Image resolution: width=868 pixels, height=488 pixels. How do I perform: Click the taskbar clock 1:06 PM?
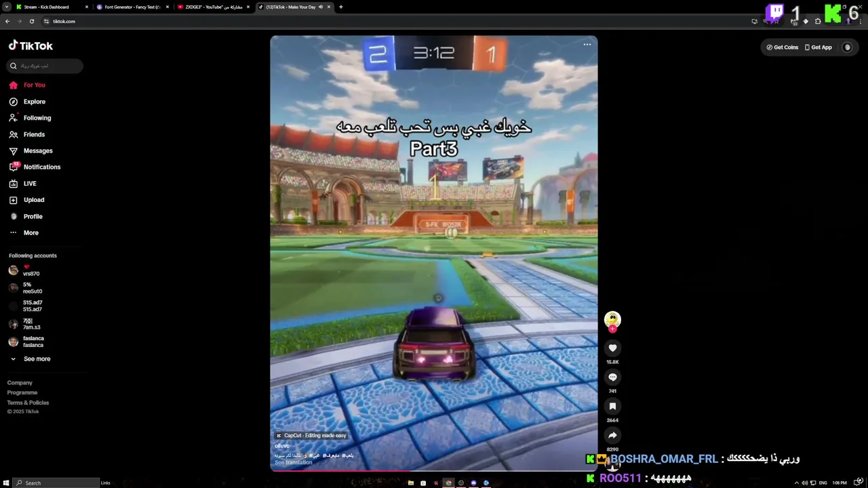(x=840, y=483)
